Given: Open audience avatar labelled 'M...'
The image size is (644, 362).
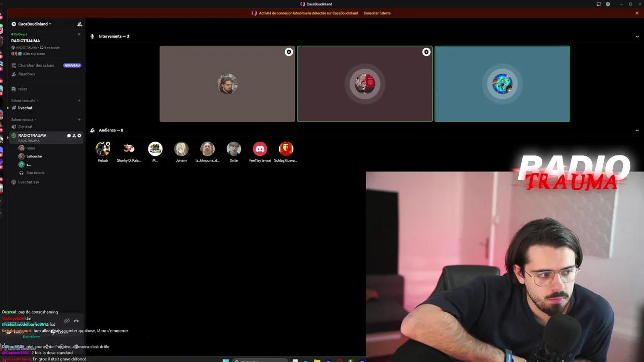Looking at the screenshot, I should (155, 149).
